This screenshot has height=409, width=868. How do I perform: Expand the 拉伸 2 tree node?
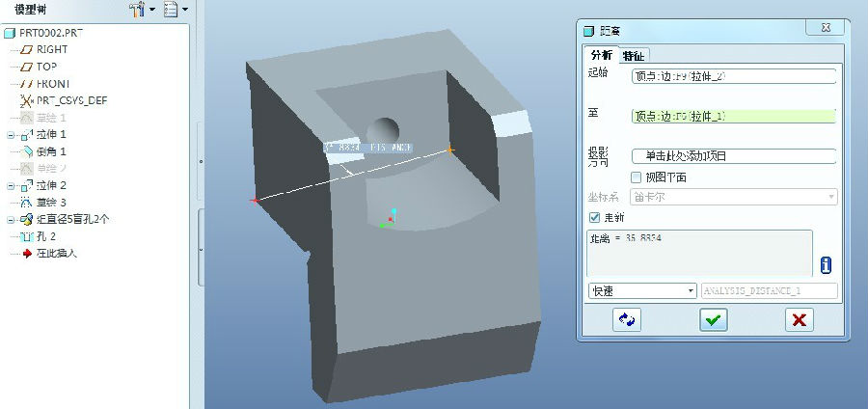point(11,185)
